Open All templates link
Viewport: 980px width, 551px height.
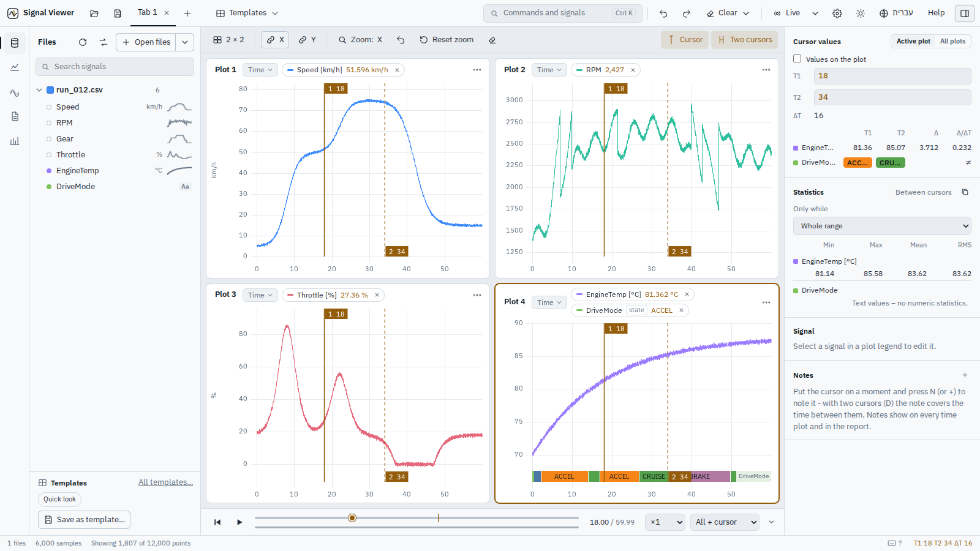pos(165,482)
